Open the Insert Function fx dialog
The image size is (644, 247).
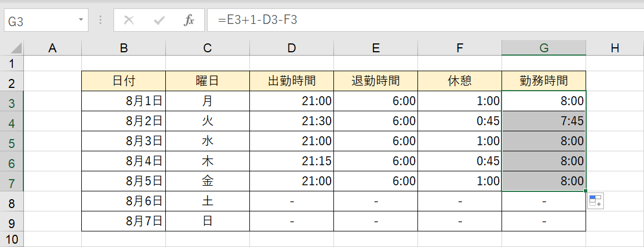[x=189, y=21]
